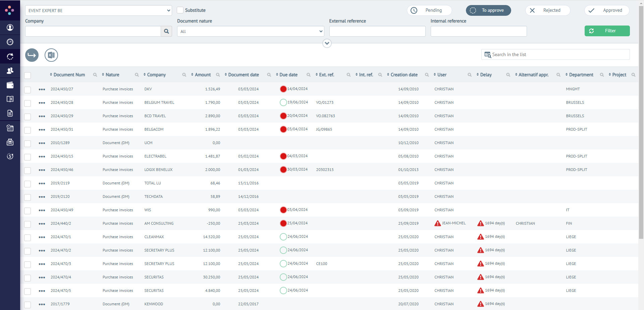644x310 pixels.
Task: Open the user profile icon in sidebar
Action: (x=10, y=28)
